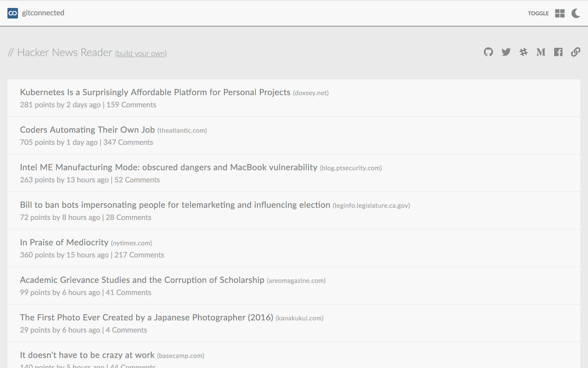
Task: Open Intel ME Manufacturing Mode story
Action: coord(169,167)
